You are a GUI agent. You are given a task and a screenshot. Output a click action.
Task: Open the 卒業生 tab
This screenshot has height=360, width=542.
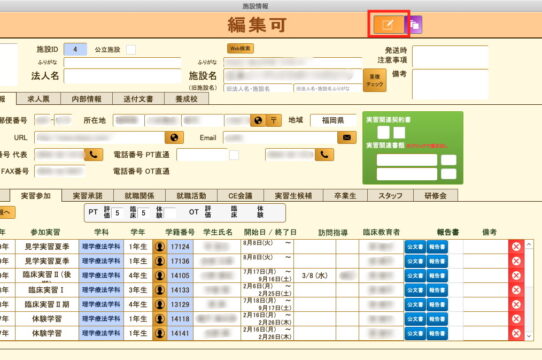click(345, 196)
